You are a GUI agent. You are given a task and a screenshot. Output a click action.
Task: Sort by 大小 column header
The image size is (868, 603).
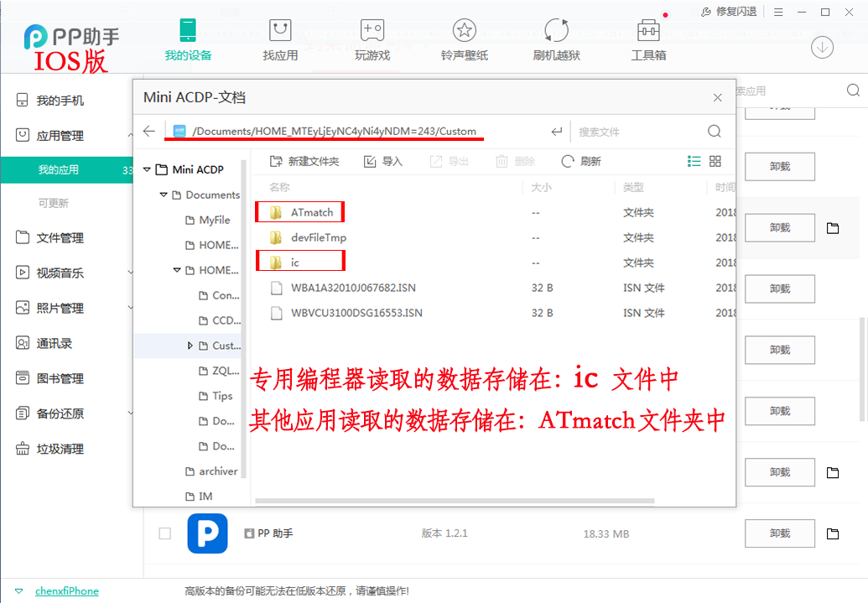point(541,187)
